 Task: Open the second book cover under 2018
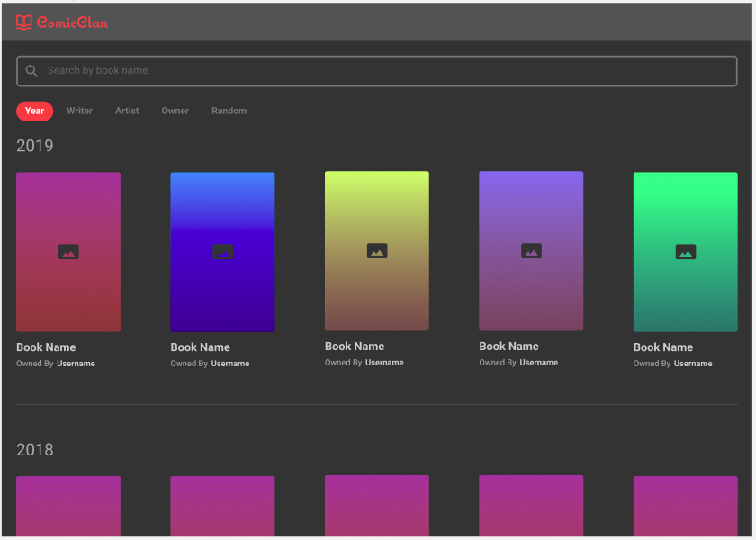click(223, 506)
